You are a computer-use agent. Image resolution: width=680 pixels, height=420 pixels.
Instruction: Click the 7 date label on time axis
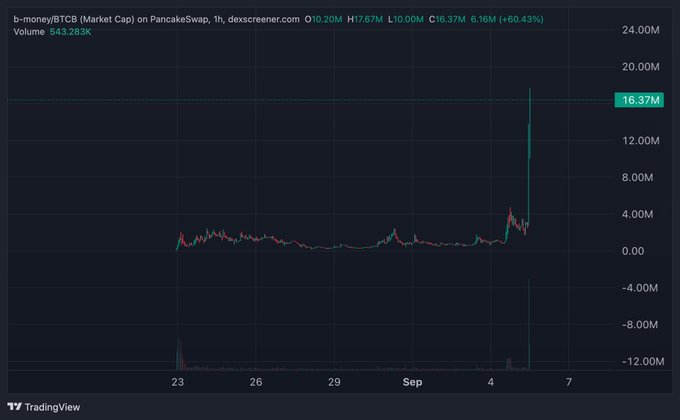(569, 382)
